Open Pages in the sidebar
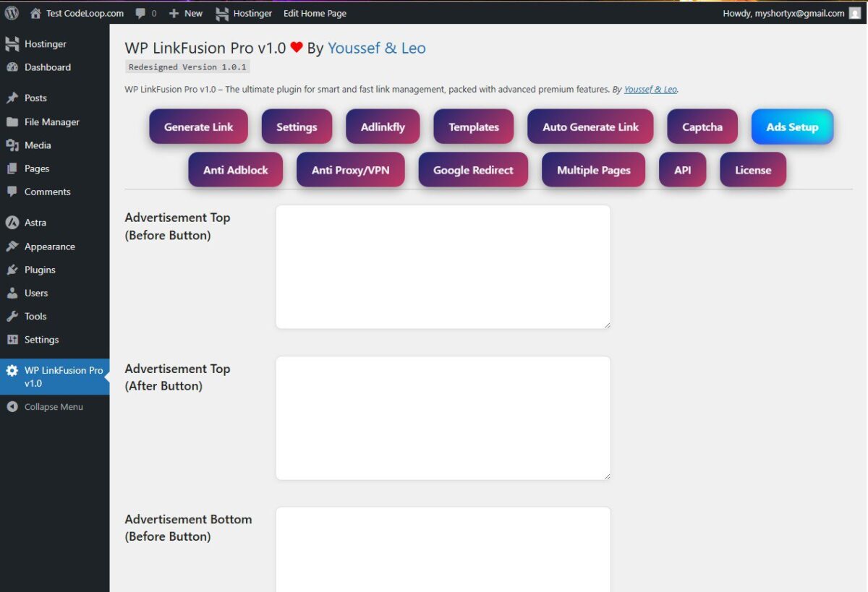The height and width of the screenshot is (592, 868). pyautogui.click(x=37, y=168)
